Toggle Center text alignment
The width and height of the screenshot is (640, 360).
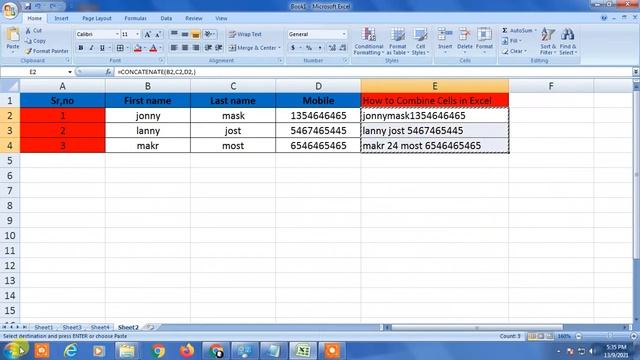point(185,48)
